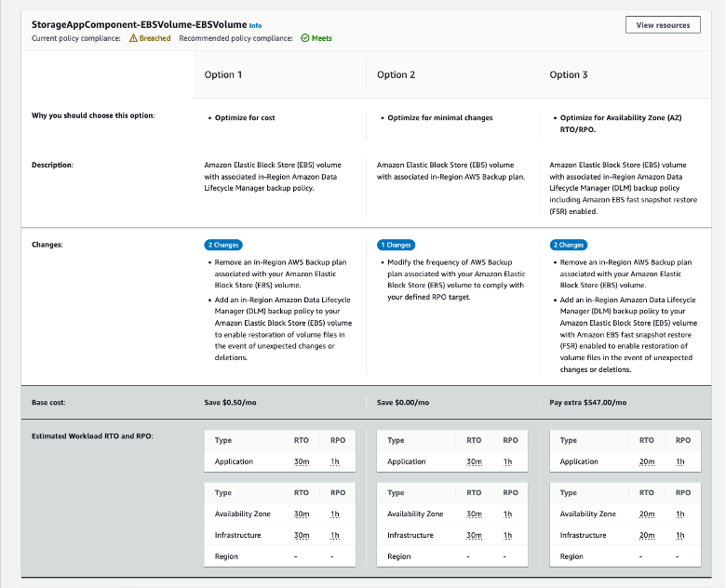Click the 'Base cost:' row label

(x=48, y=402)
